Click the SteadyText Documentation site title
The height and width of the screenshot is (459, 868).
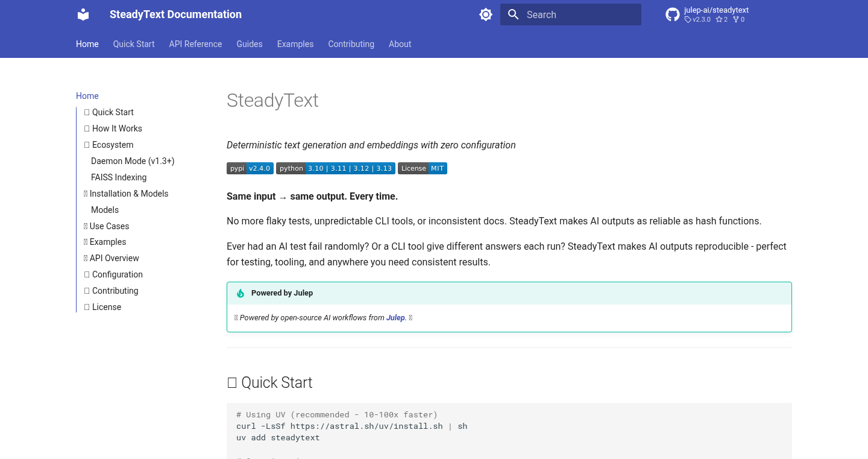175,14
